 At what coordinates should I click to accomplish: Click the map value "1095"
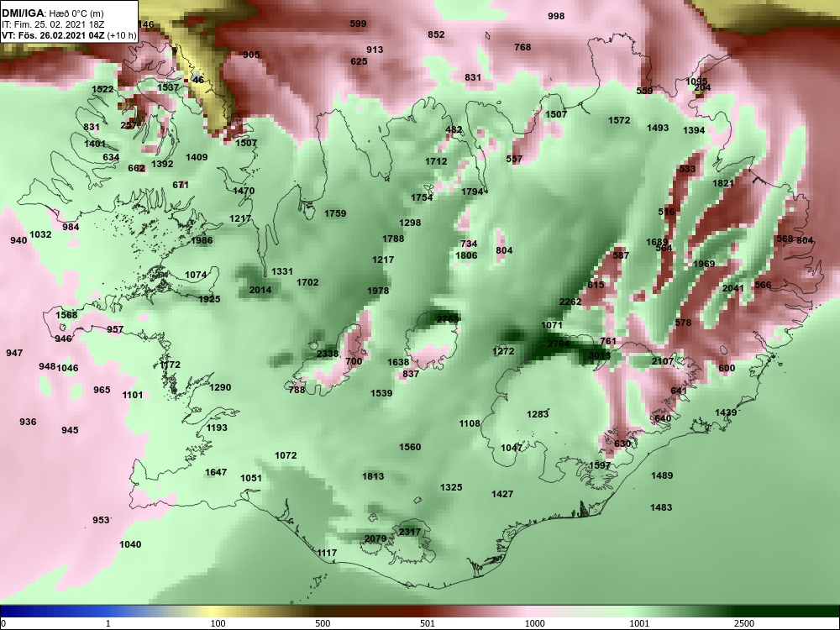point(696,81)
